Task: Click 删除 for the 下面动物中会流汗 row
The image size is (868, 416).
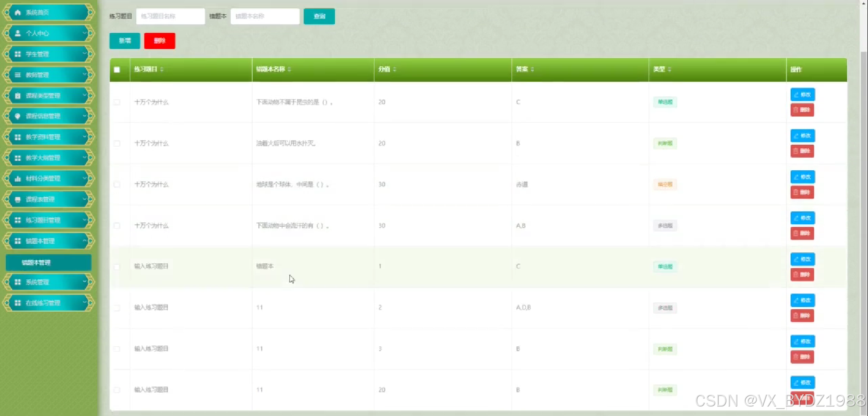Action: point(802,233)
